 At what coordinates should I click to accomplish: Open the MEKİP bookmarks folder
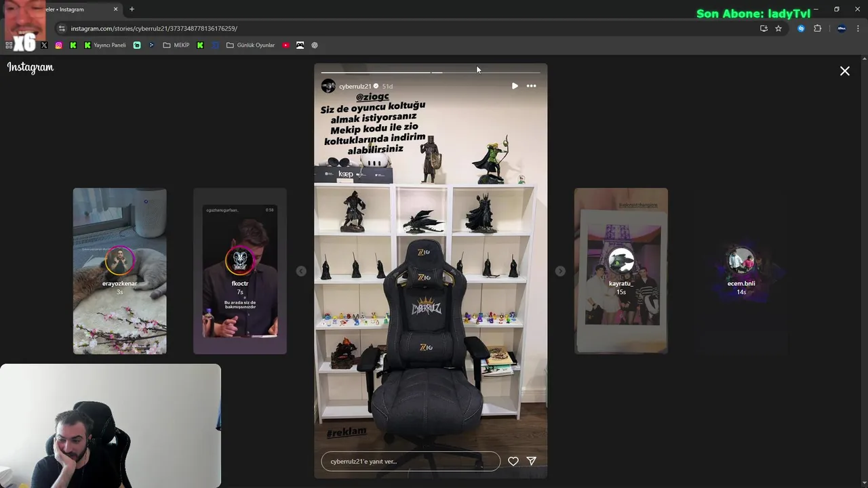click(x=176, y=45)
